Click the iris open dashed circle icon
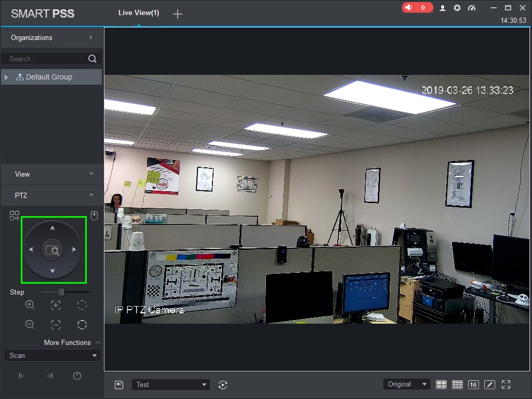The width and height of the screenshot is (532, 399). pyautogui.click(x=82, y=305)
